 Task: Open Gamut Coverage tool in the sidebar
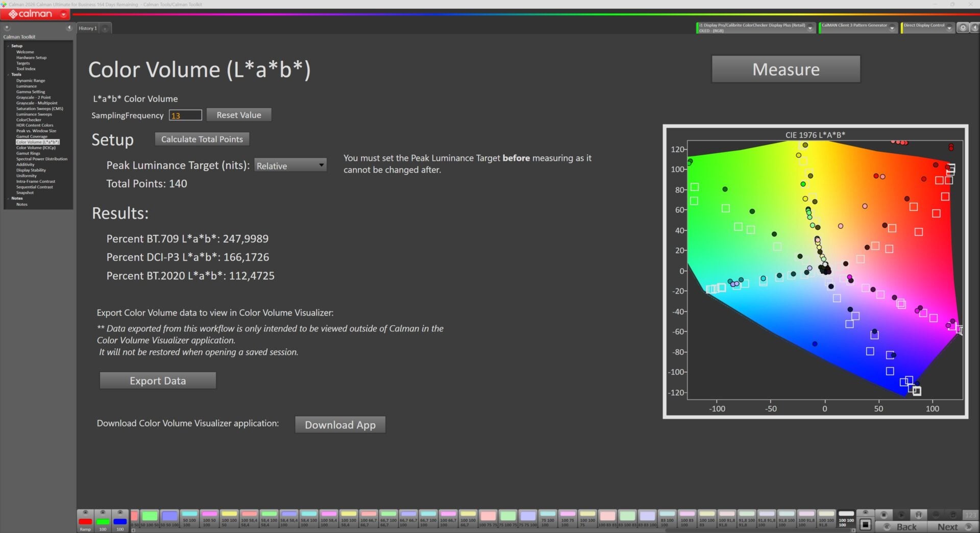click(x=32, y=136)
